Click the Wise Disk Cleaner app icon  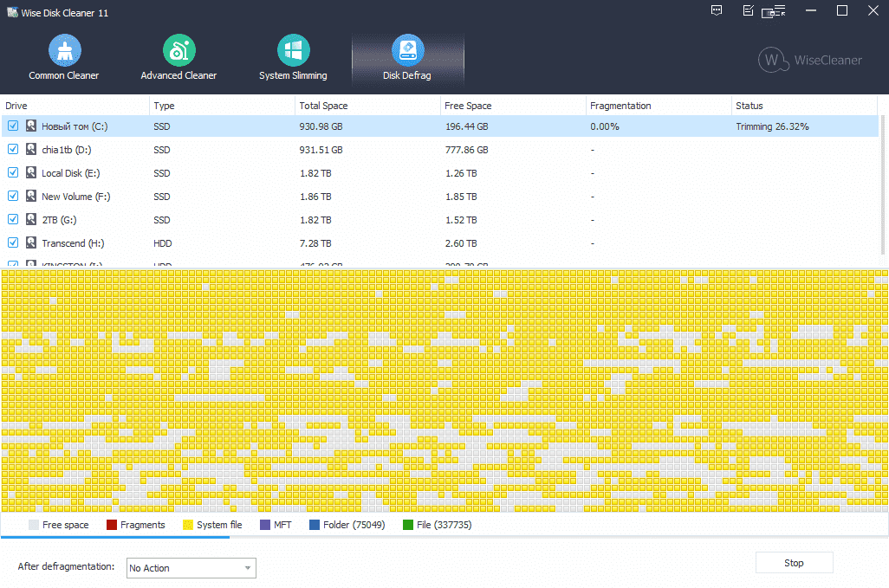pyautogui.click(x=12, y=12)
